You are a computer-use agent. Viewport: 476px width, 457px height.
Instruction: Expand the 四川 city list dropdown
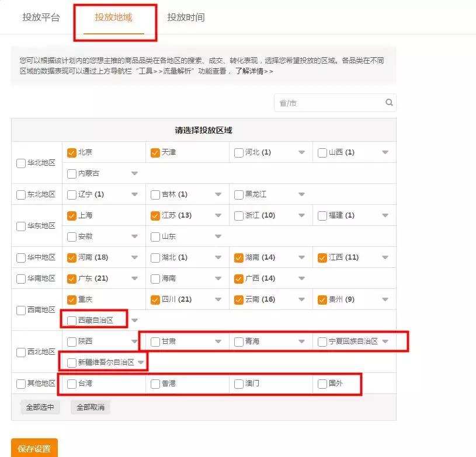coord(218,299)
